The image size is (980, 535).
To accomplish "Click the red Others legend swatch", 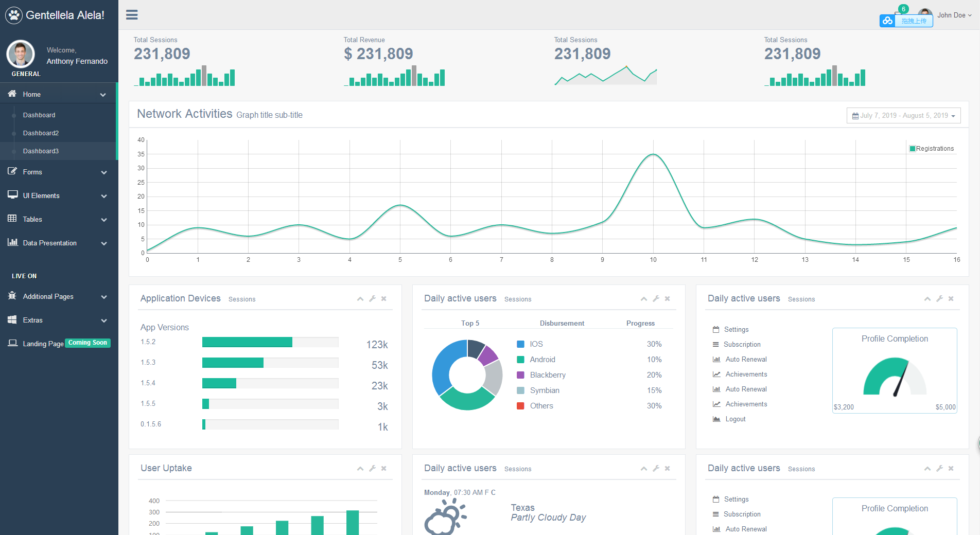I will pos(520,406).
